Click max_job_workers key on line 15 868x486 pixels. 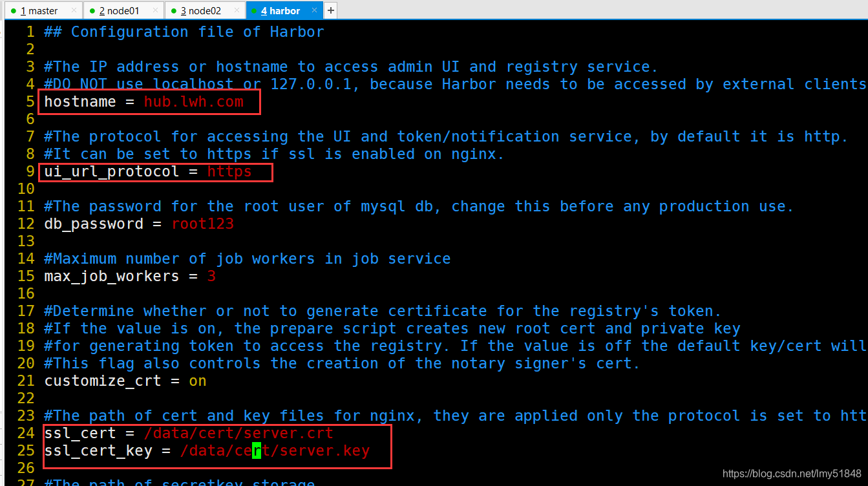tap(112, 277)
